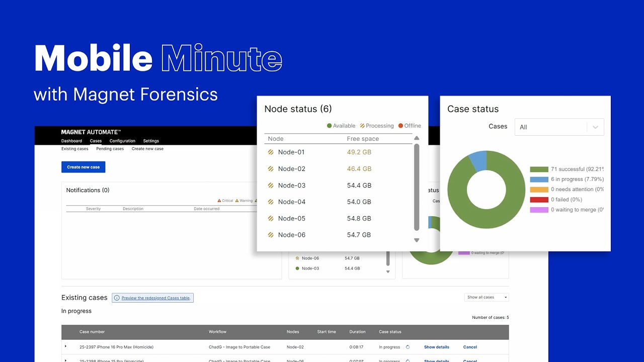The width and height of the screenshot is (644, 362).
Task: Click the blue Create new case button
Action: click(x=84, y=167)
